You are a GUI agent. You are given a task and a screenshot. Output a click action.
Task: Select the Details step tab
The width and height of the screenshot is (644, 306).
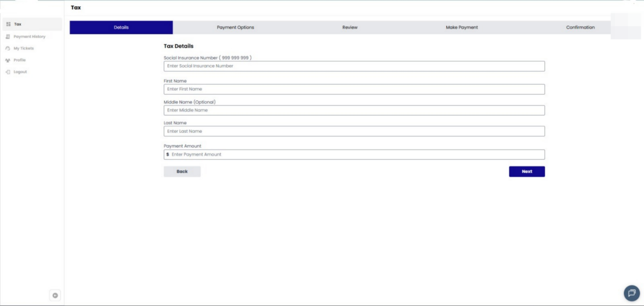(x=121, y=27)
